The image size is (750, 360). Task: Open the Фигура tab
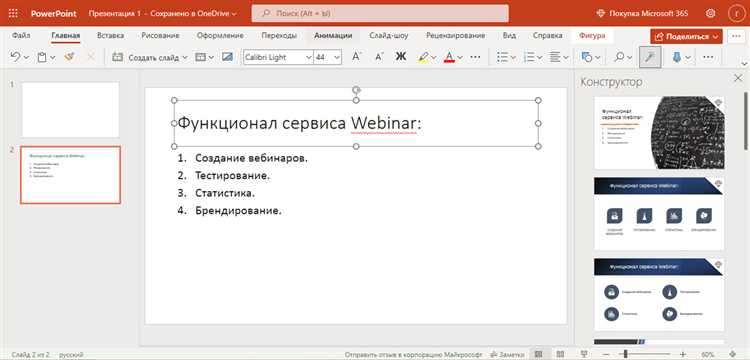(x=592, y=35)
